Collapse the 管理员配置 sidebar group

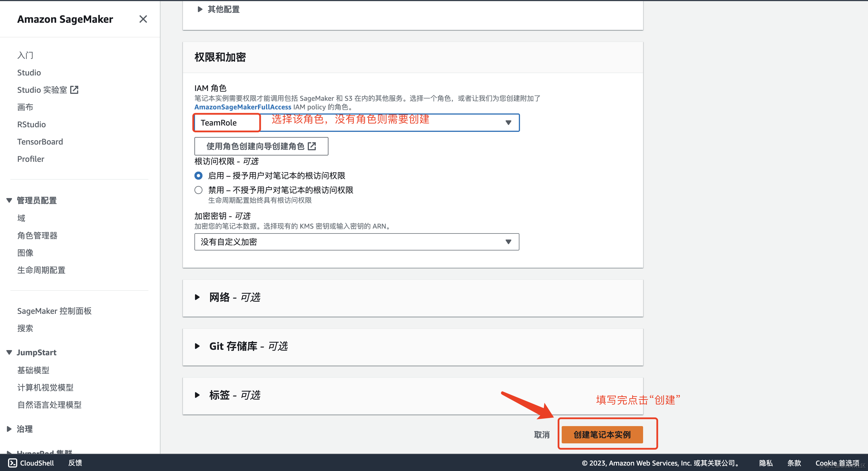pos(9,200)
